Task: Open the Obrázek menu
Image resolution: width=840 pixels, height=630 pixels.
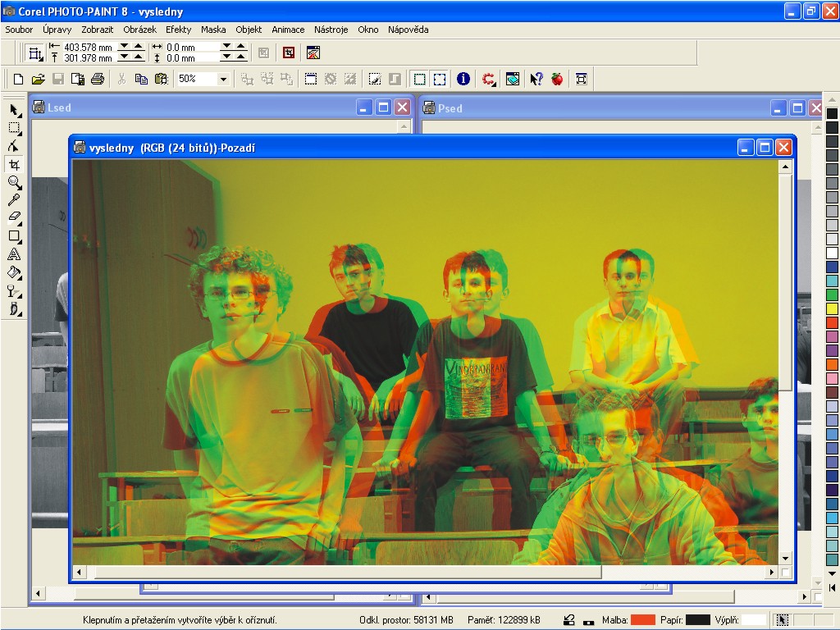Action: click(139, 30)
